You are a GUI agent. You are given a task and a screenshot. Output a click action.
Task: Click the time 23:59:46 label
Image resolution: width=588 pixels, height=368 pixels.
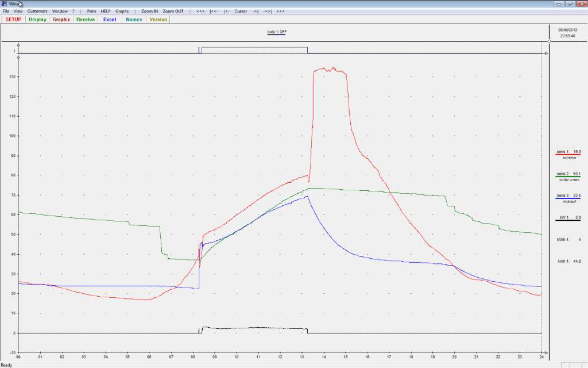pos(568,36)
